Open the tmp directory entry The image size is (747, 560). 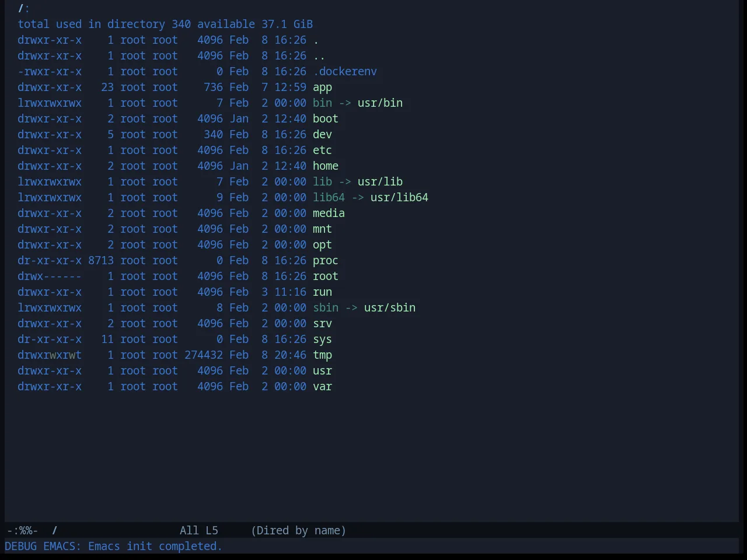pyautogui.click(x=322, y=355)
